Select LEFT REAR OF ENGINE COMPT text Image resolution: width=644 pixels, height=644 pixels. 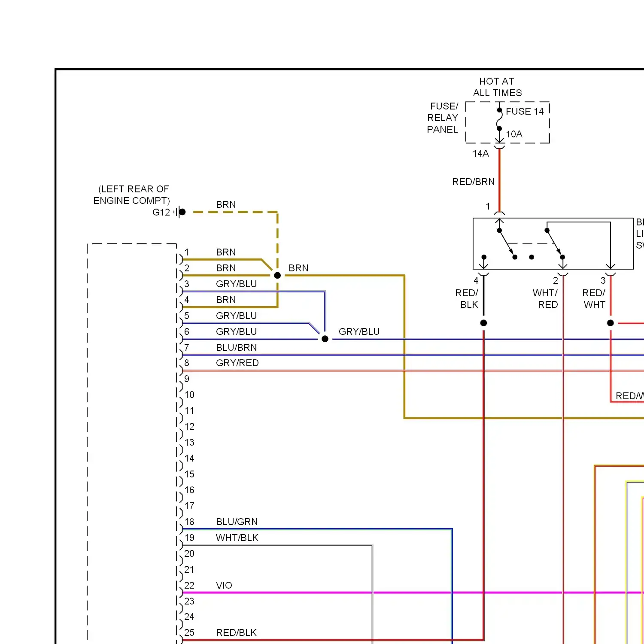132,195
